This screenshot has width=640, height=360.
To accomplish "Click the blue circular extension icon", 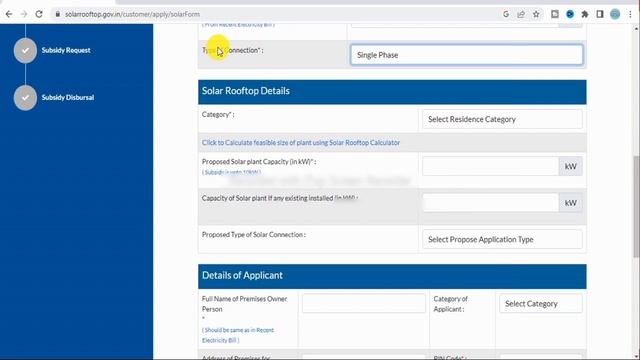I will click(570, 14).
